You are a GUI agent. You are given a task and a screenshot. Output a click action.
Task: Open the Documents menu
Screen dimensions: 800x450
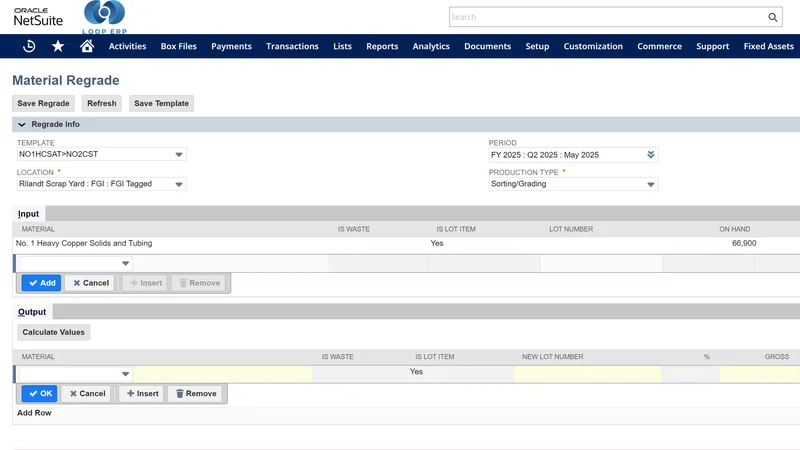coord(488,46)
